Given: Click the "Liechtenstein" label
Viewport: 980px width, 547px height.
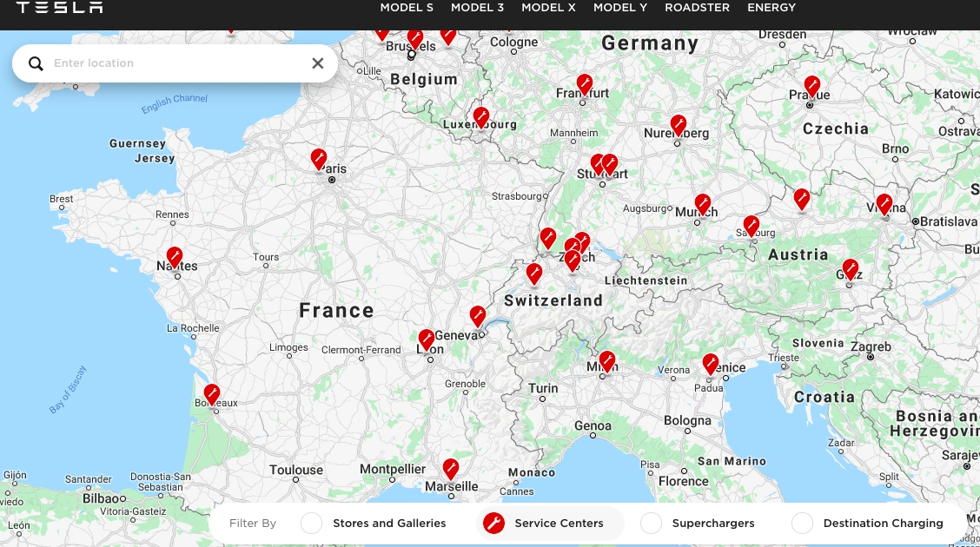Looking at the screenshot, I should (646, 280).
